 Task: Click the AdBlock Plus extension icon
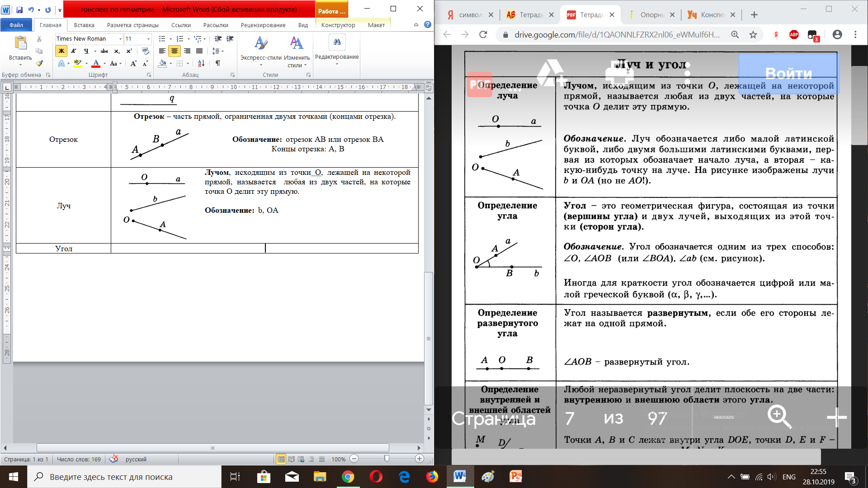pos(794,34)
